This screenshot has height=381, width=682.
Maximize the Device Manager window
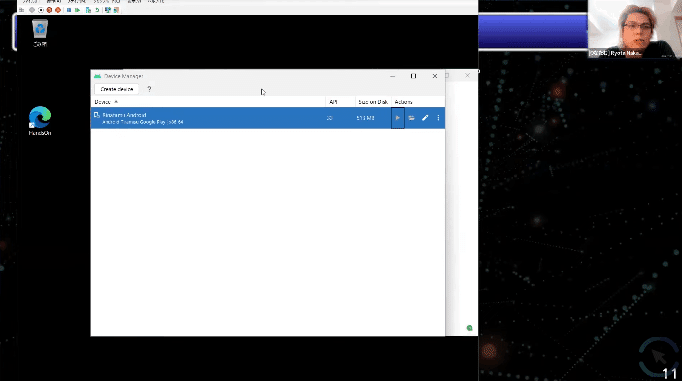[413, 76]
